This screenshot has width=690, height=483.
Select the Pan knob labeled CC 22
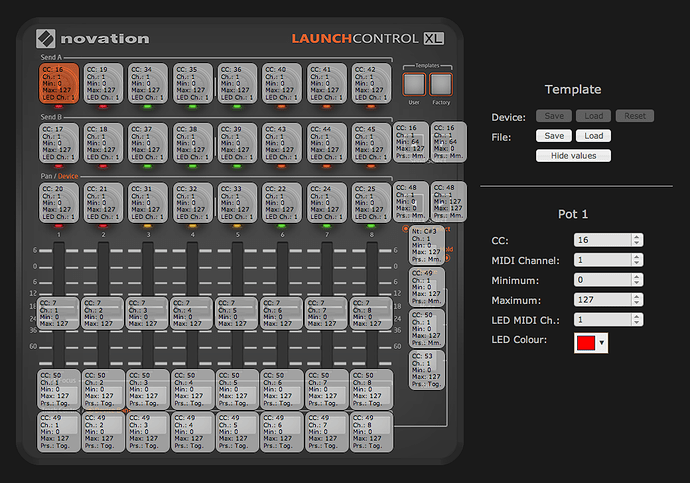[282, 202]
